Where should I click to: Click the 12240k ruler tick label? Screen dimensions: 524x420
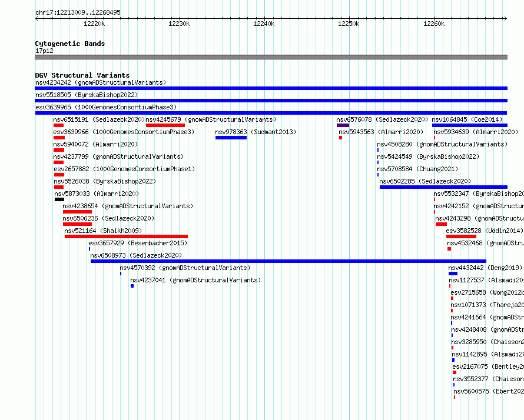(x=264, y=24)
